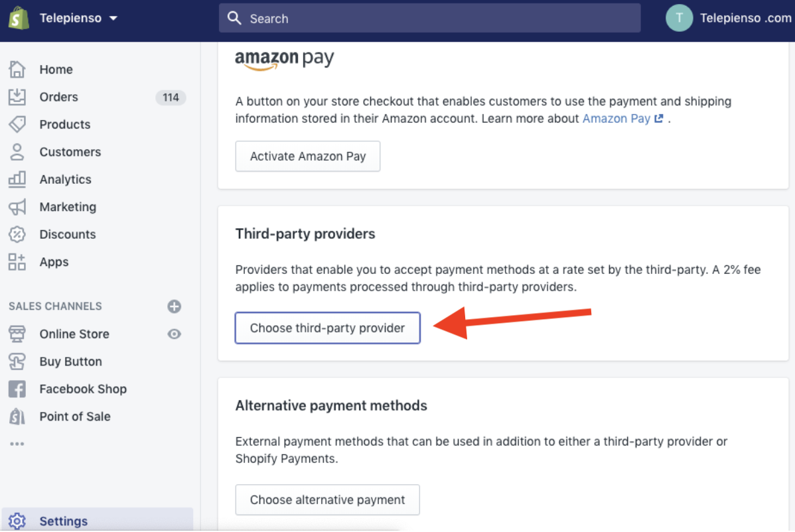Click the Marketing megaphone icon
The width and height of the screenshot is (795, 532).
[17, 207]
